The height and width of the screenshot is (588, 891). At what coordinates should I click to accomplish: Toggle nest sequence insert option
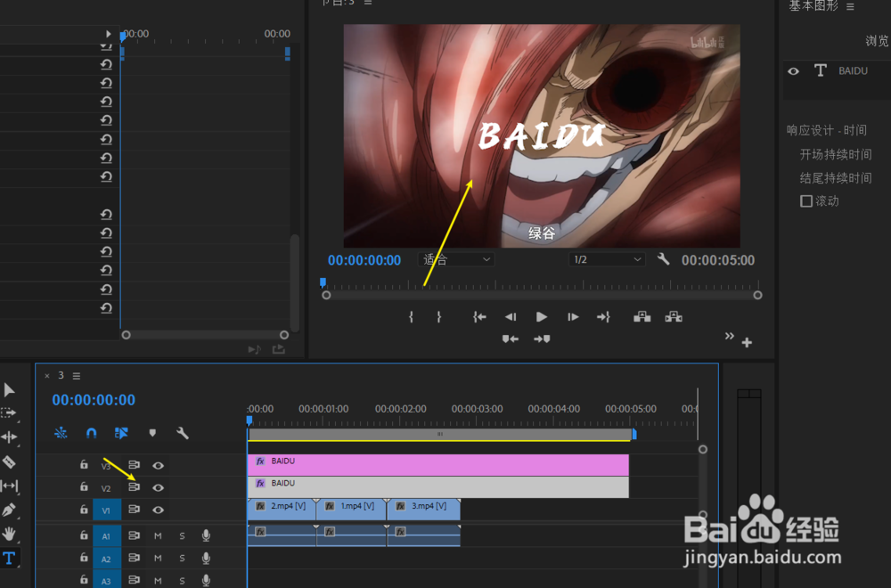point(61,433)
